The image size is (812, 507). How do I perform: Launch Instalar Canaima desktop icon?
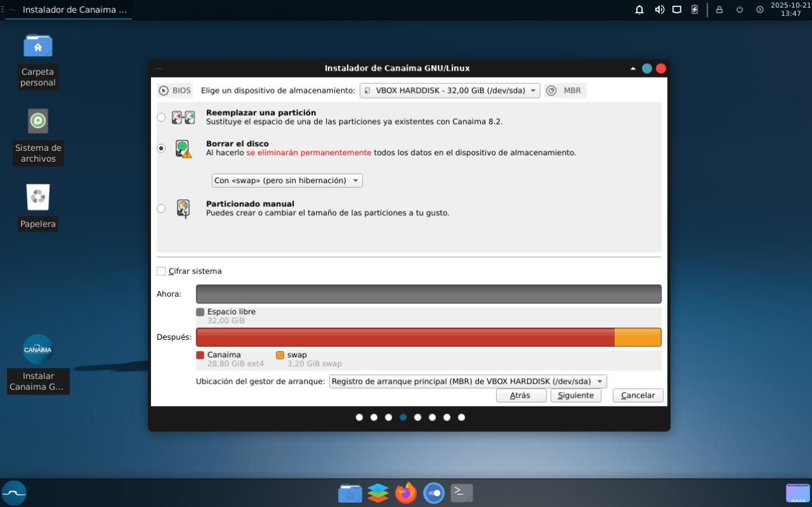pos(38,350)
